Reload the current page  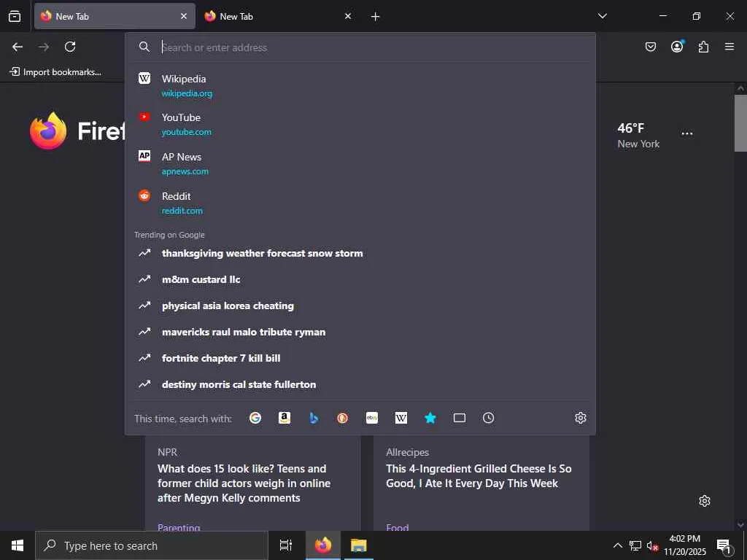point(70,47)
